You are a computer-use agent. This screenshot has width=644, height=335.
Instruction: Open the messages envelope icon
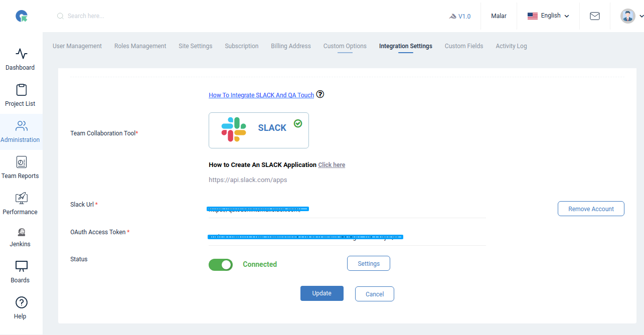594,16
